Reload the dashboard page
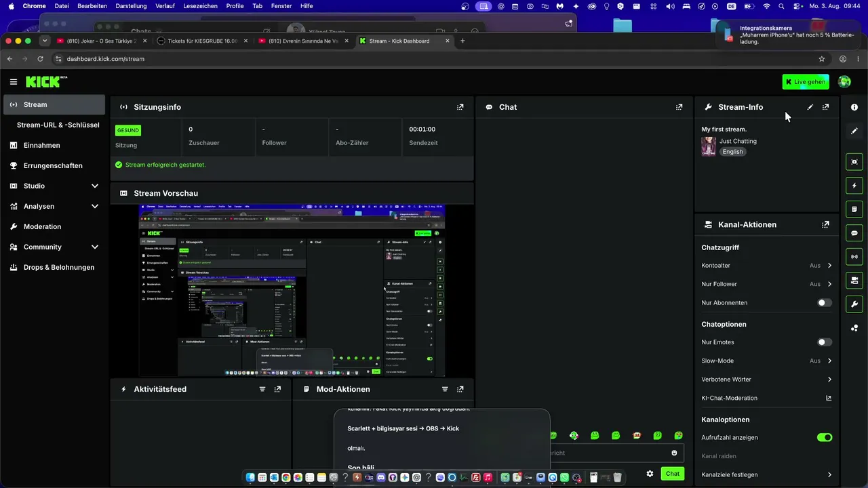868x488 pixels. pos(41,59)
